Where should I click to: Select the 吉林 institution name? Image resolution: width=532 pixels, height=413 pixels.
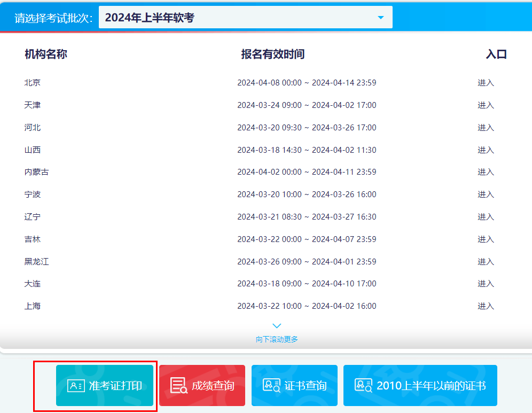[33, 239]
